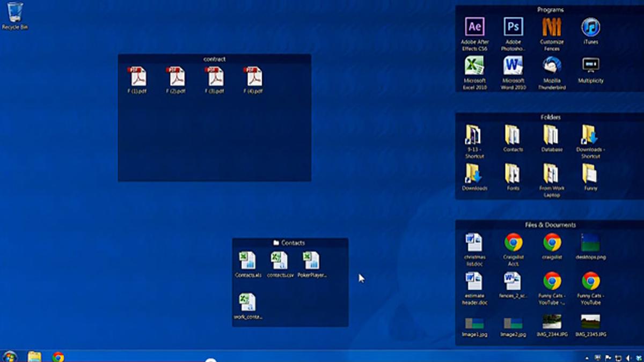Image resolution: width=644 pixels, height=362 pixels.
Task: Select the IMG_2344.JPG thumbnail
Action: [x=552, y=322]
